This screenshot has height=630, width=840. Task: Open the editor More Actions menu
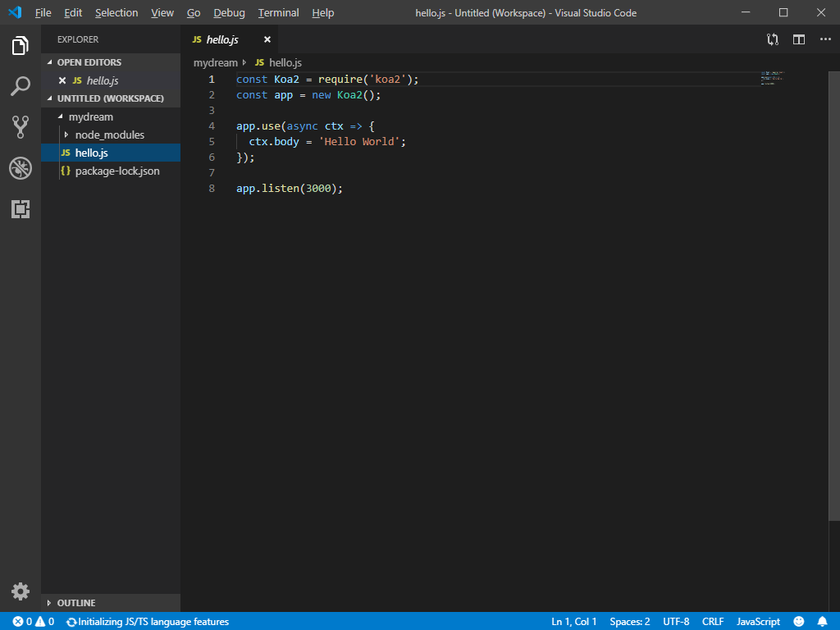(x=825, y=39)
